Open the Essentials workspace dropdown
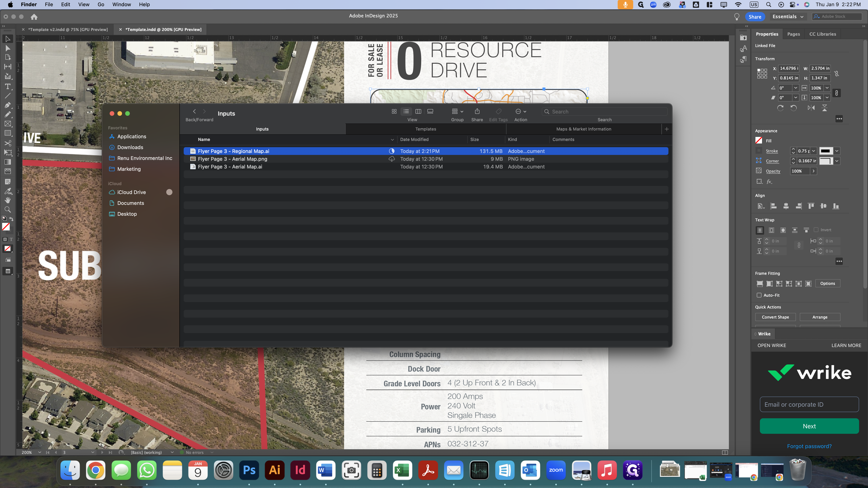The width and height of the screenshot is (868, 488). coord(788,16)
